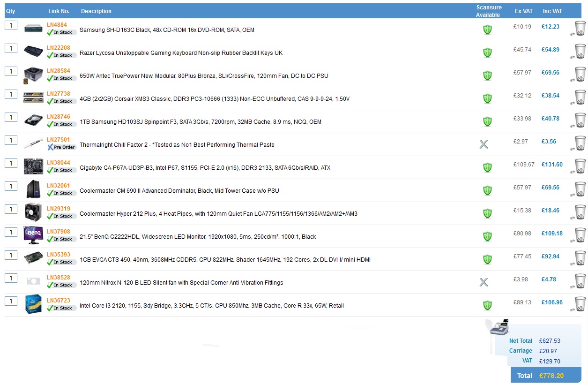Image resolution: width=588 pixels, height=385 pixels.
Task: Open the EVGA graphics card thumbnail
Action: (34, 258)
